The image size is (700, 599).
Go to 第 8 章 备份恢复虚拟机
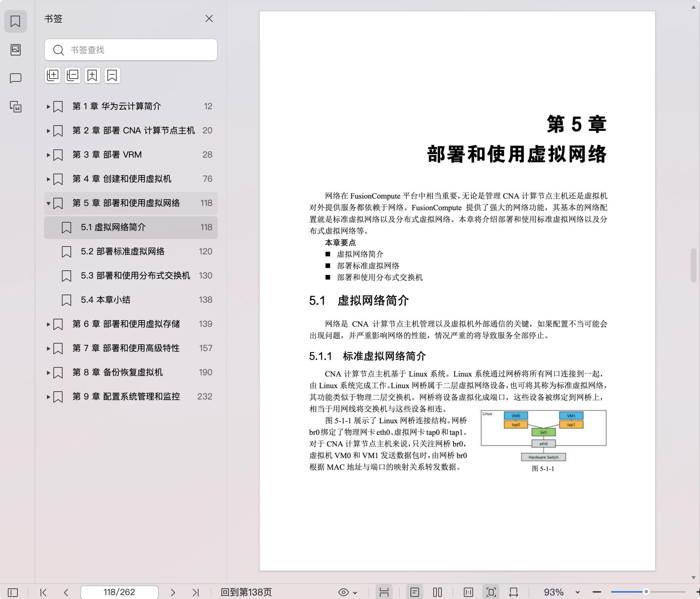(131, 372)
